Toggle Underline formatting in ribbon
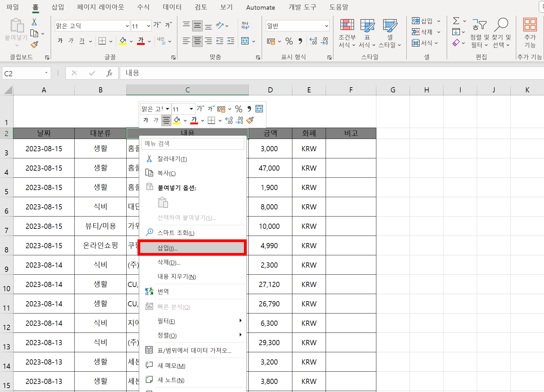Image resolution: width=544 pixels, height=392 pixels. point(82,41)
